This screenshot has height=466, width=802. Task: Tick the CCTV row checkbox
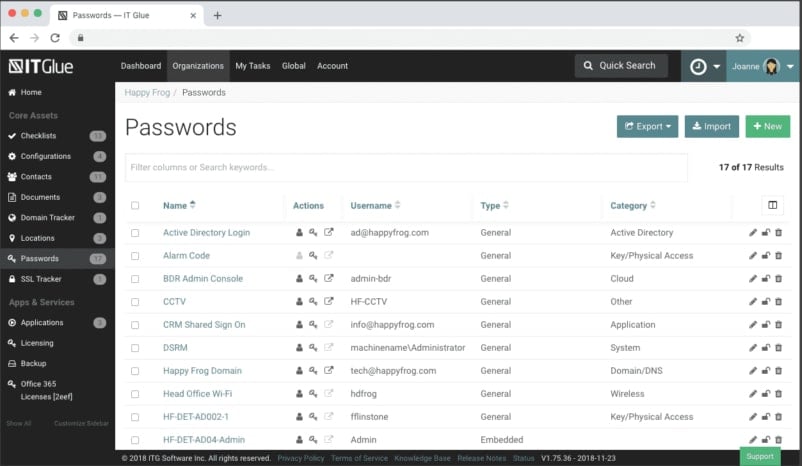tap(135, 302)
